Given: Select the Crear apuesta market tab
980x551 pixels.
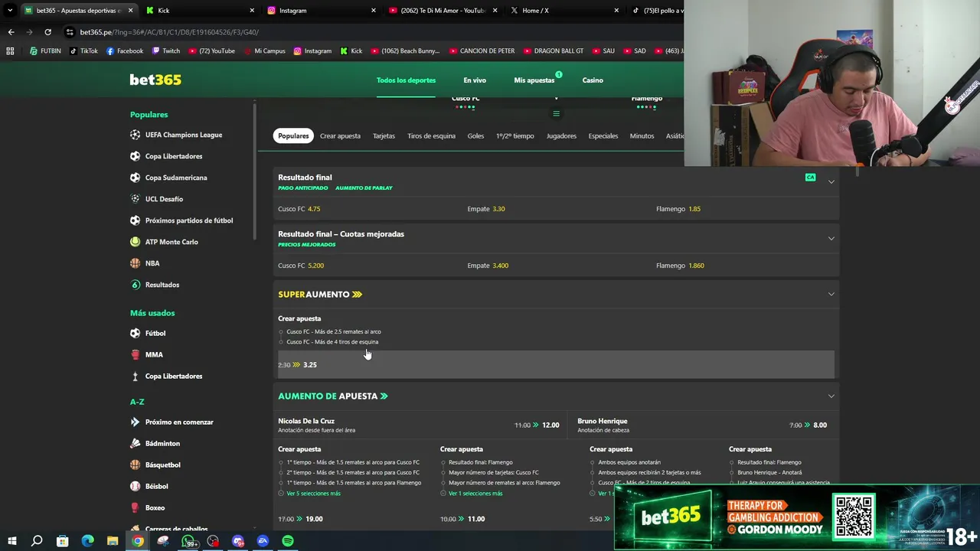Looking at the screenshot, I should coord(340,136).
